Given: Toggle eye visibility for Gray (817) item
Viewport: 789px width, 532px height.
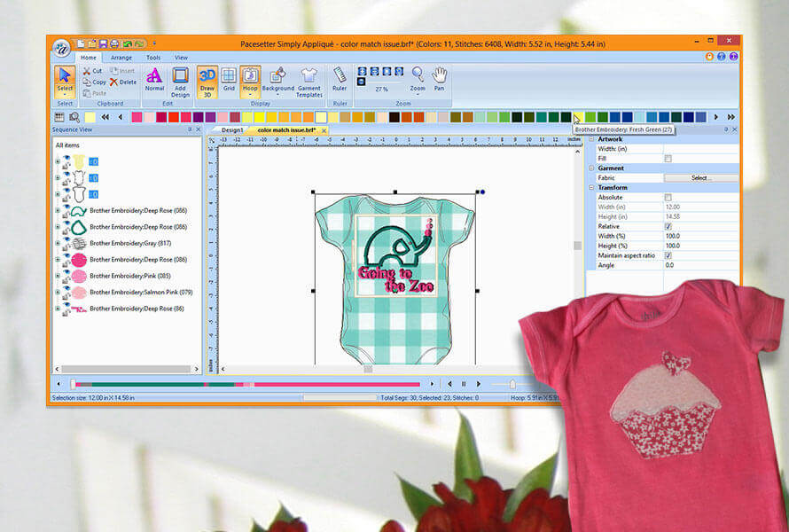Looking at the screenshot, I should pyautogui.click(x=66, y=241).
